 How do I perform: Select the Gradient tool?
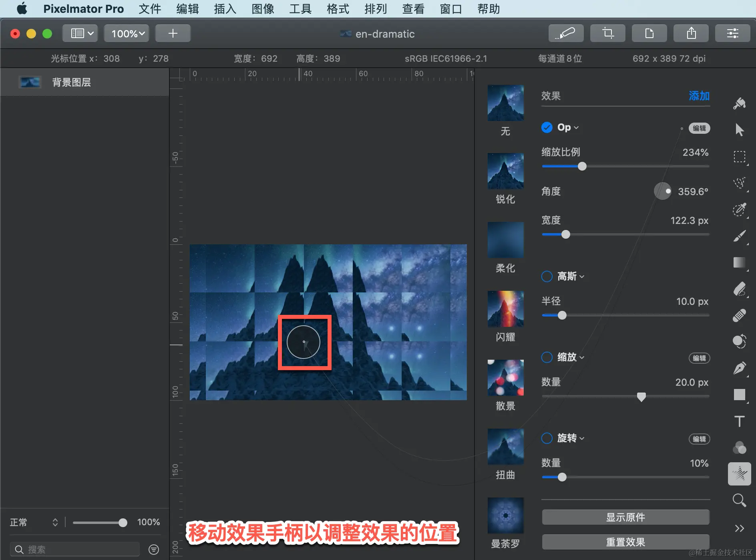tap(739, 262)
